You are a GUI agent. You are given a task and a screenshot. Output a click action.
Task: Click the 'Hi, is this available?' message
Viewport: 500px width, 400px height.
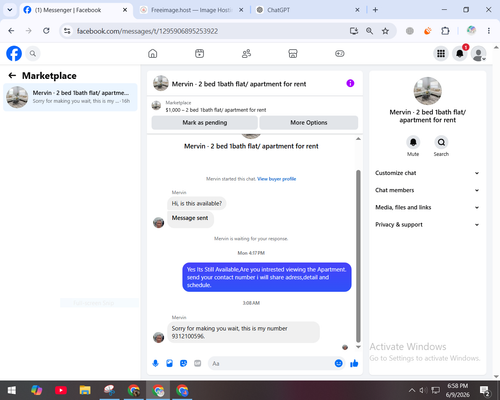(x=197, y=203)
